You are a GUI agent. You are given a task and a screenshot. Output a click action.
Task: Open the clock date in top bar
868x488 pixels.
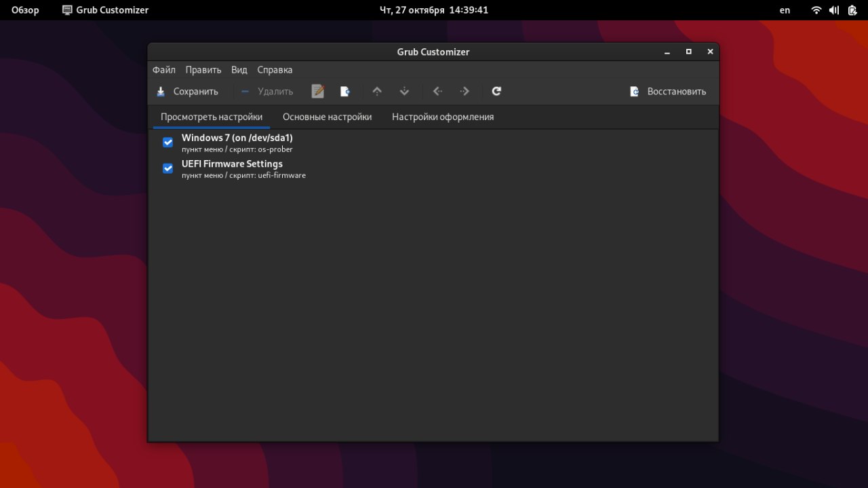[433, 10]
